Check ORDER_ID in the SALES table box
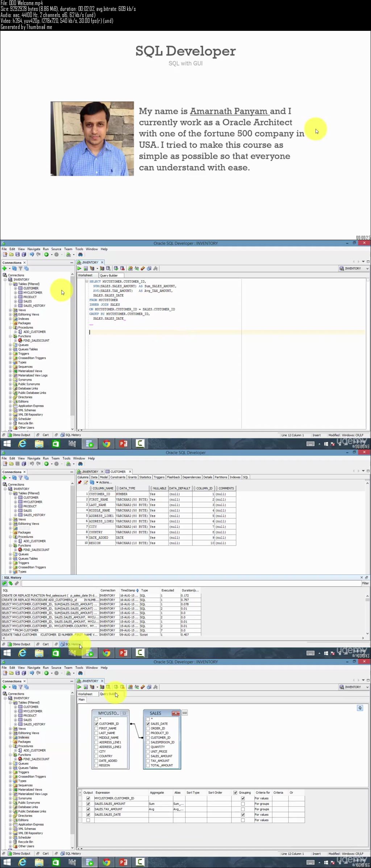The width and height of the screenshot is (371, 868). (x=148, y=728)
